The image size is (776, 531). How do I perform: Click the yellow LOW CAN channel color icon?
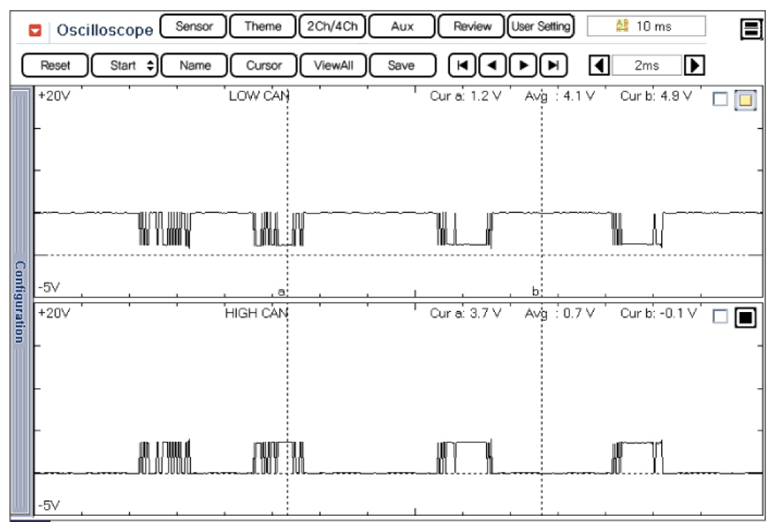click(x=744, y=99)
